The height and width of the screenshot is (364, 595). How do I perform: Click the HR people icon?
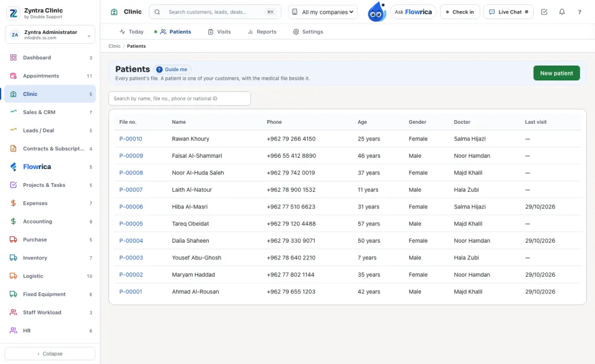(13, 331)
